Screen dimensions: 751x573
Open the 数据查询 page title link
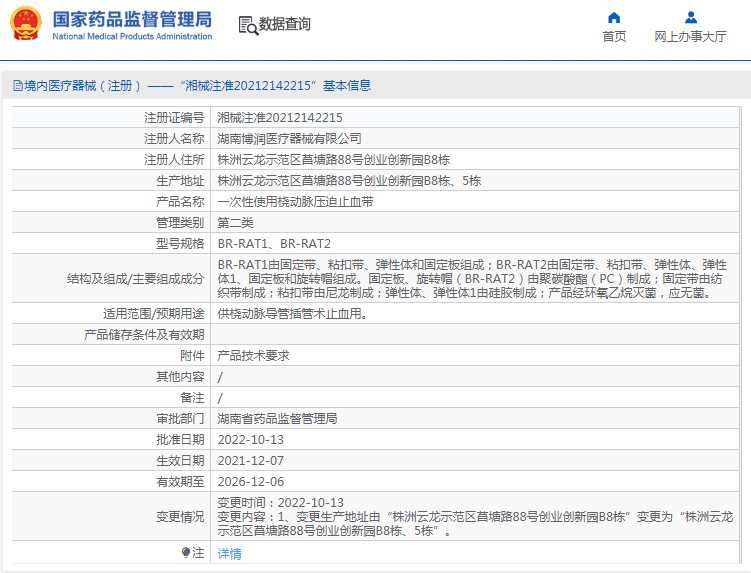pos(285,25)
